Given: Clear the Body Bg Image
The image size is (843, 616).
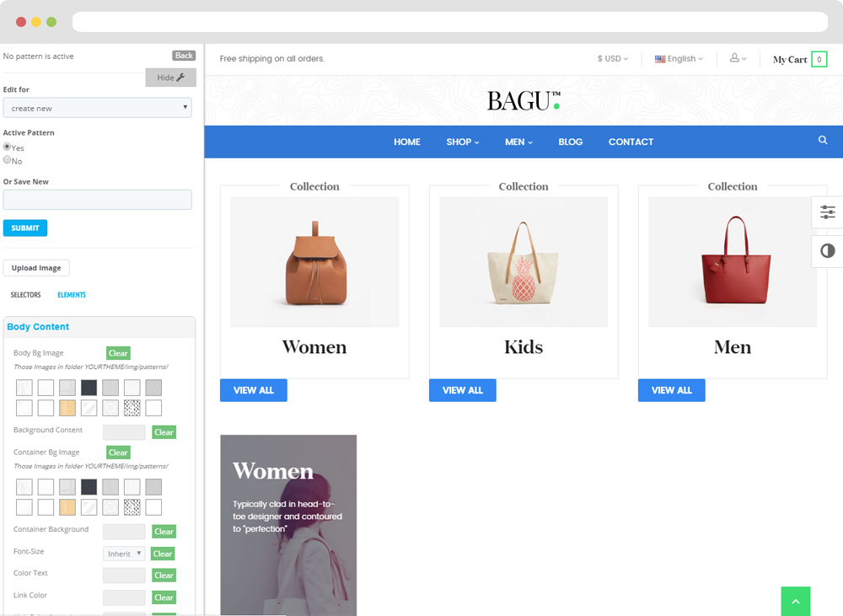Looking at the screenshot, I should [118, 353].
